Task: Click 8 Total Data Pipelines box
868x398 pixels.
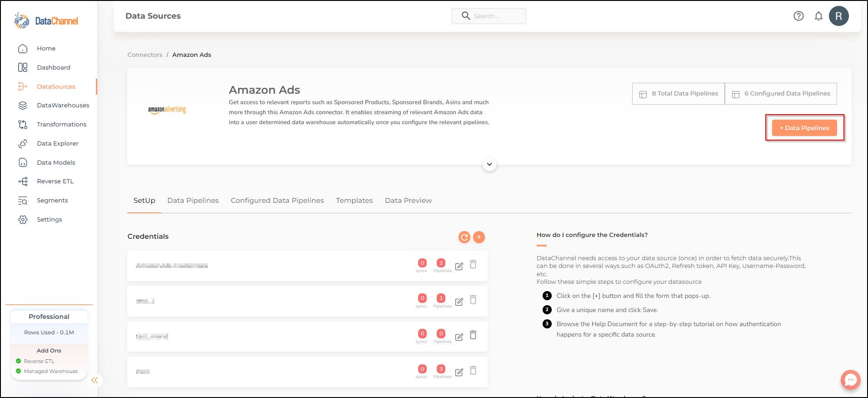Action: (x=678, y=94)
